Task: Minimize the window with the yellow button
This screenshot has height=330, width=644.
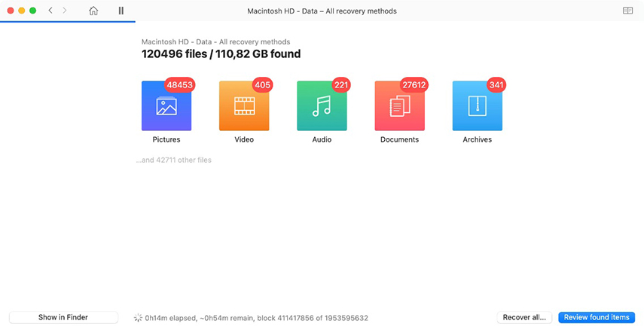Action: (x=21, y=11)
